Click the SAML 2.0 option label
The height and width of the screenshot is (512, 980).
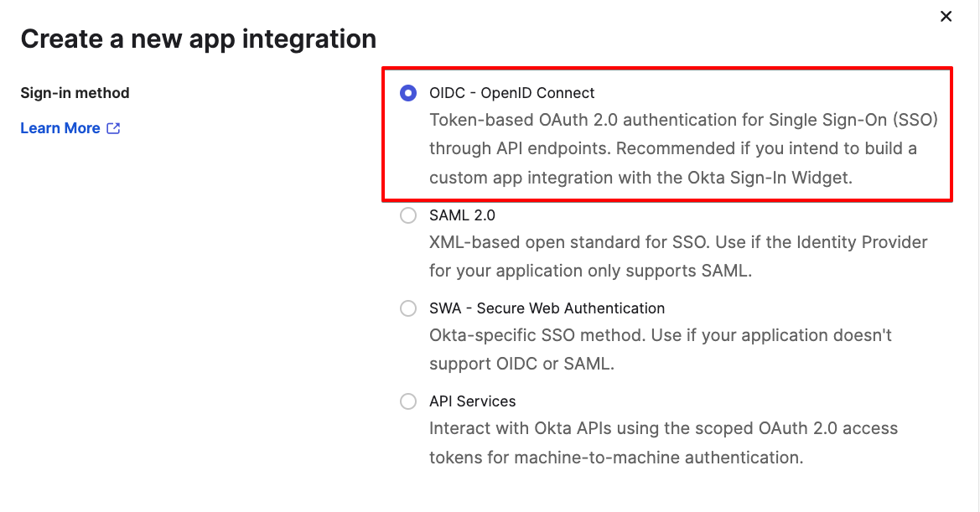[x=462, y=215]
